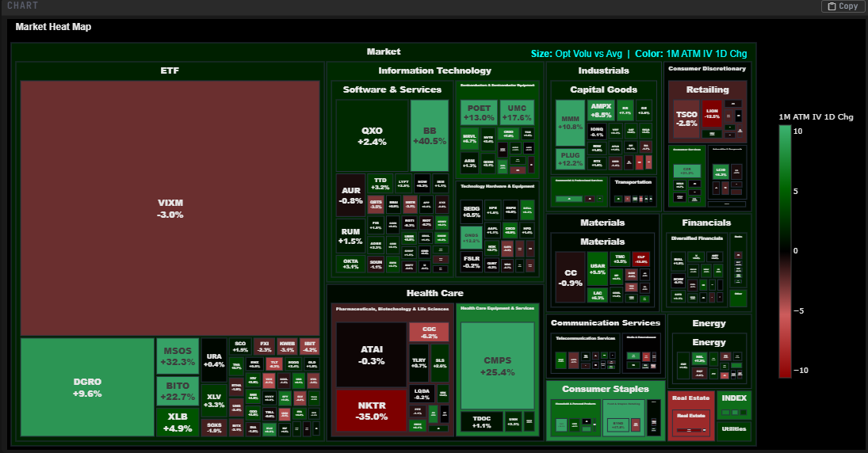The height and width of the screenshot is (453, 868).
Task: Click the TSCO -2.8% tile
Action: click(686, 119)
